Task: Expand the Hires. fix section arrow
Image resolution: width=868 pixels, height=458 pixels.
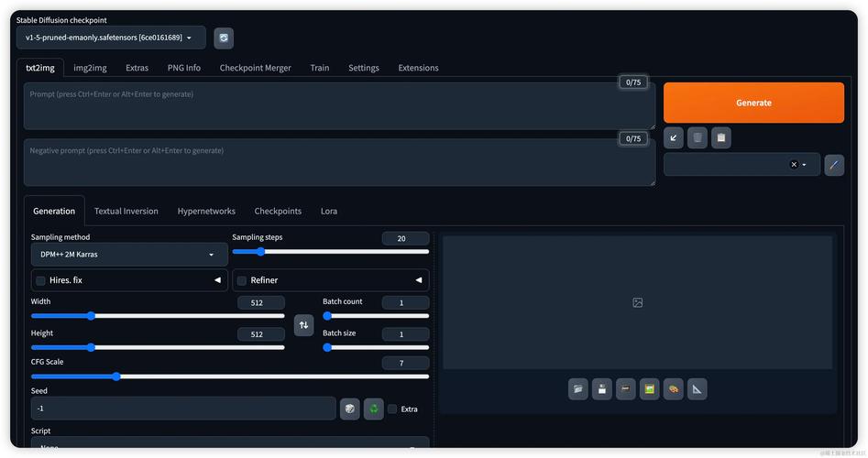Action: coord(217,280)
